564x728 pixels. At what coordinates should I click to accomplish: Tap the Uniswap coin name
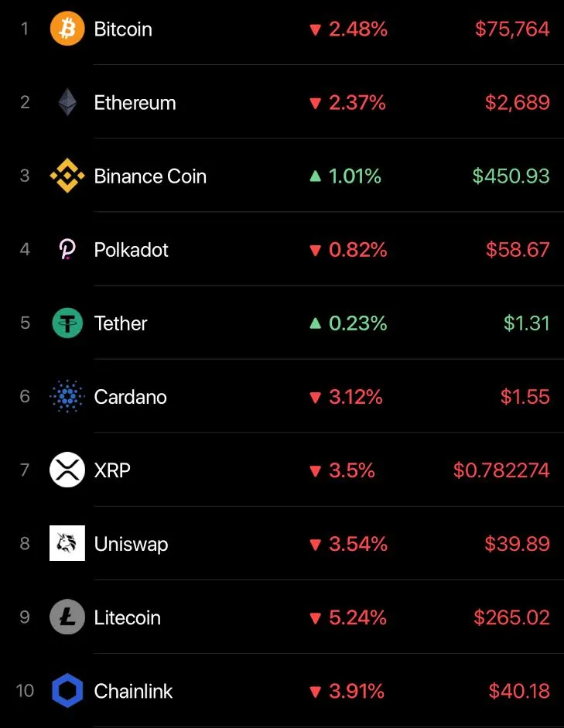(131, 544)
